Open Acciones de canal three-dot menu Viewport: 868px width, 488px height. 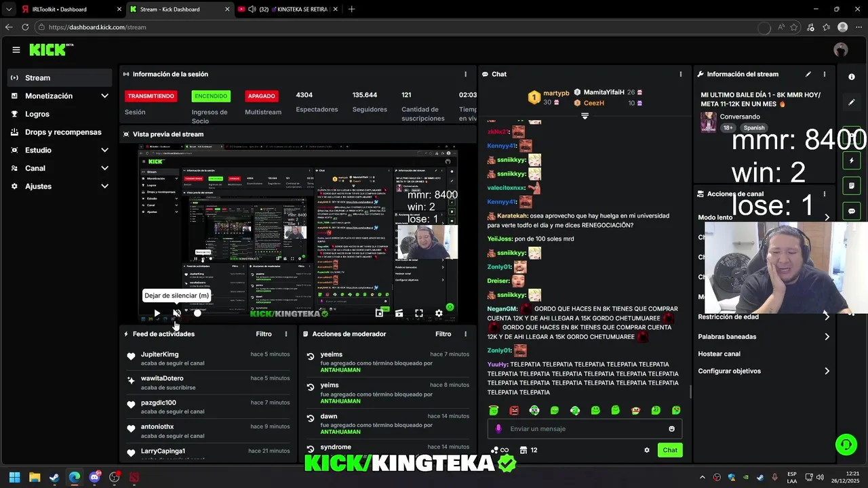pos(825,194)
